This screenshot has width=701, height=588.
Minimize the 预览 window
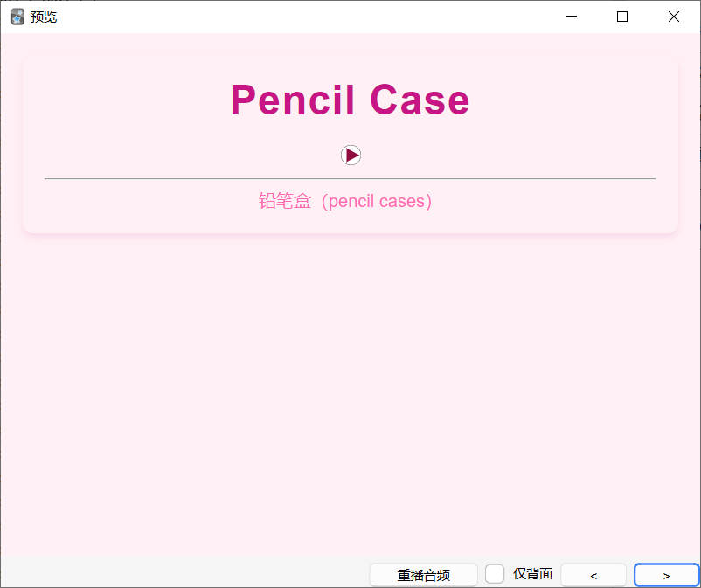point(572,17)
